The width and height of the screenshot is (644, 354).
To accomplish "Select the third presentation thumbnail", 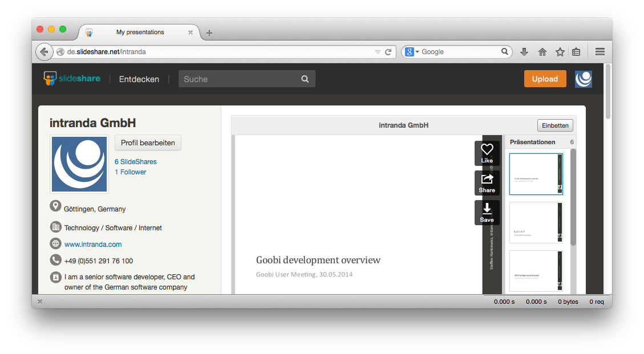I will tap(536, 271).
